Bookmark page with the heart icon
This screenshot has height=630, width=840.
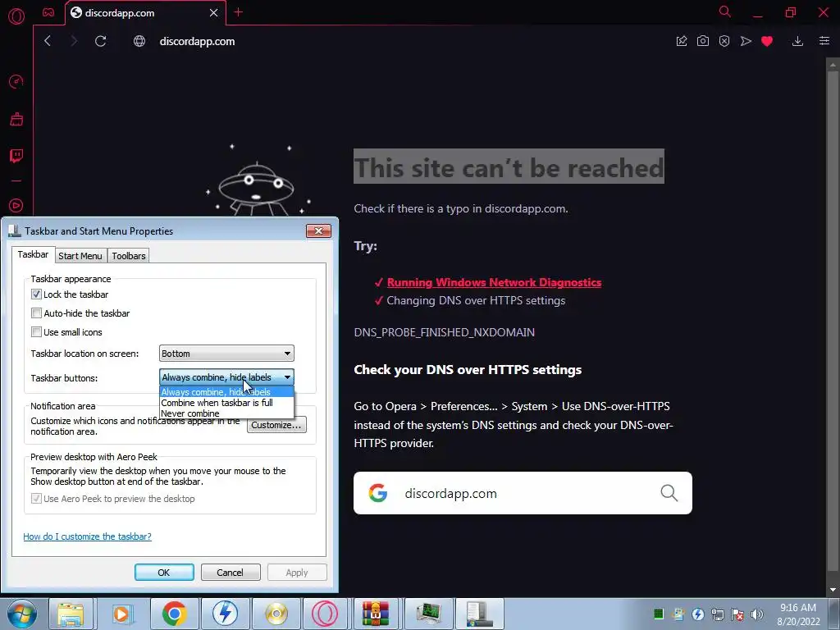[x=767, y=41]
